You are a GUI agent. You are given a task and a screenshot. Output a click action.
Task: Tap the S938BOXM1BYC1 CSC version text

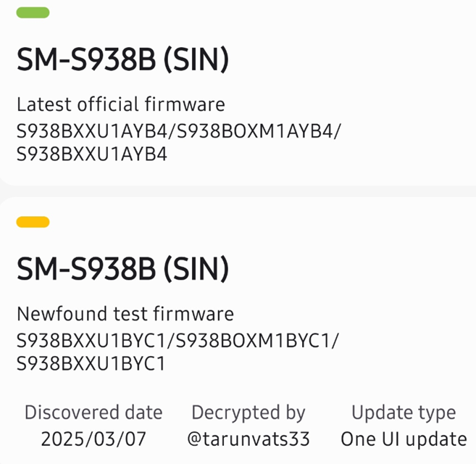(x=259, y=340)
